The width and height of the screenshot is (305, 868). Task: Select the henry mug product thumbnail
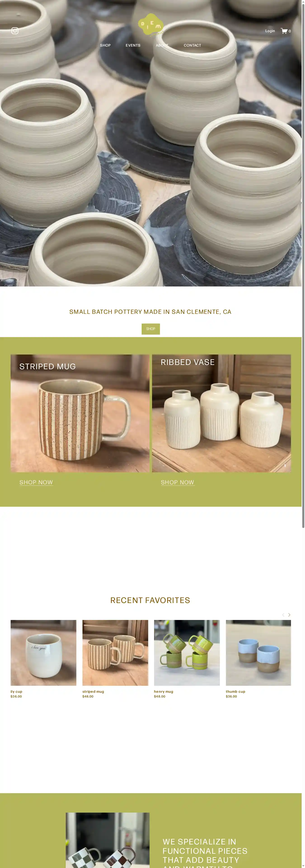click(x=187, y=653)
